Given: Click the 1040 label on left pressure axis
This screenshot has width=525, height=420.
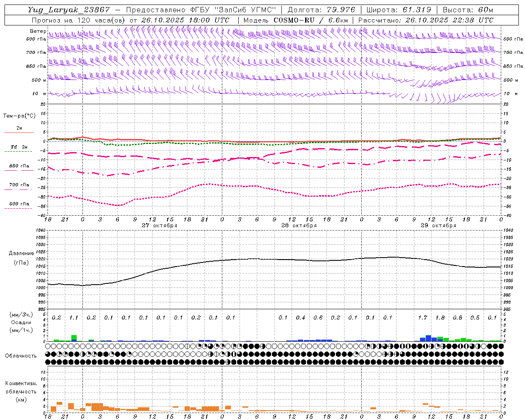Looking at the screenshot, I should pos(41,231).
